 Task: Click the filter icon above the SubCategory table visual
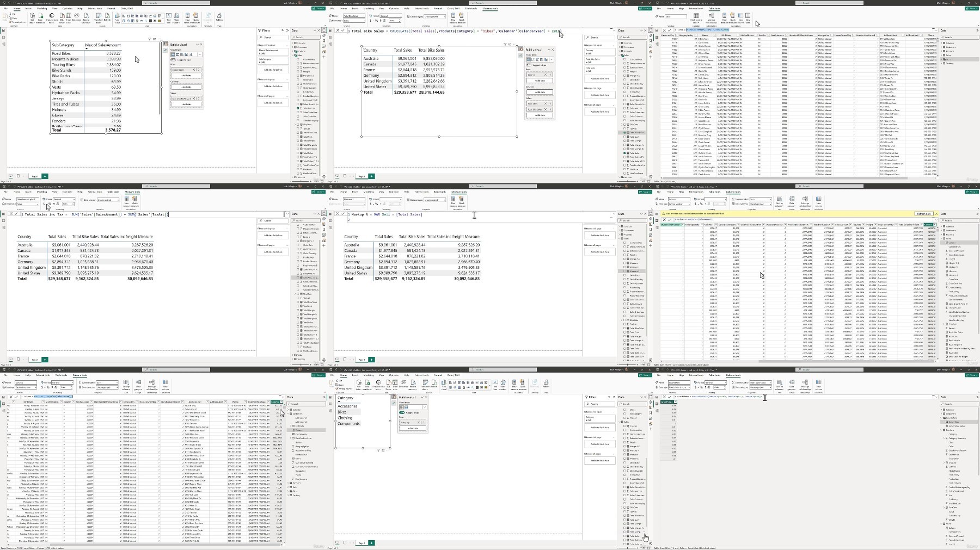[x=150, y=39]
